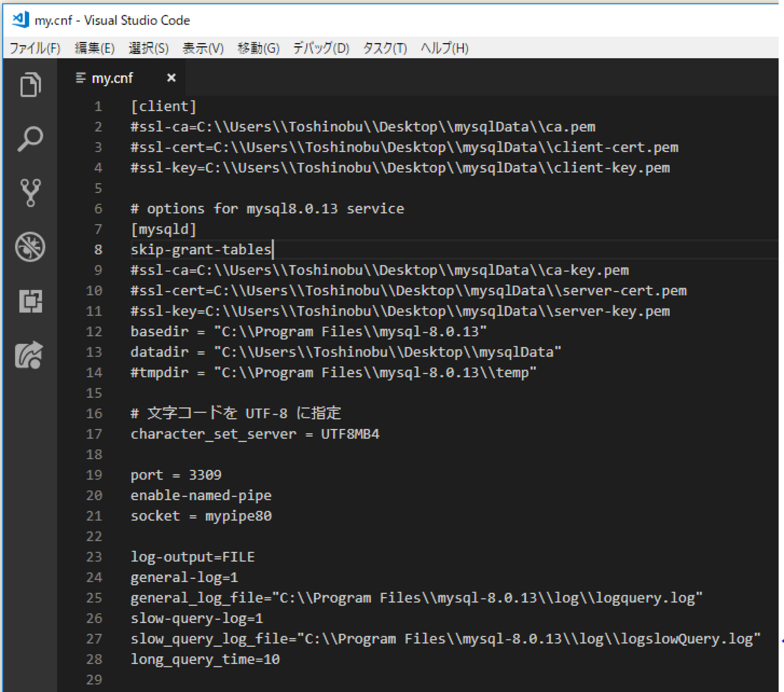This screenshot has width=784, height=692.
Task: Click the UTF-8 Japanese comment line
Action: [236, 414]
